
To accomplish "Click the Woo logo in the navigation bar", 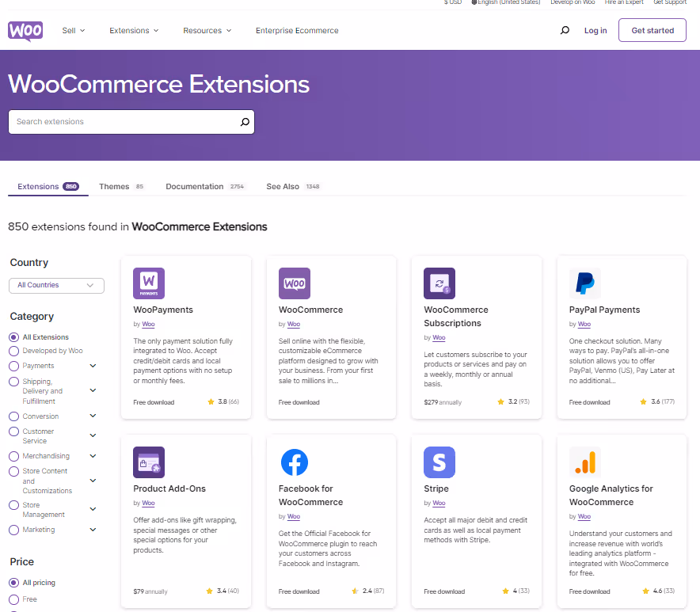I will [x=25, y=31].
